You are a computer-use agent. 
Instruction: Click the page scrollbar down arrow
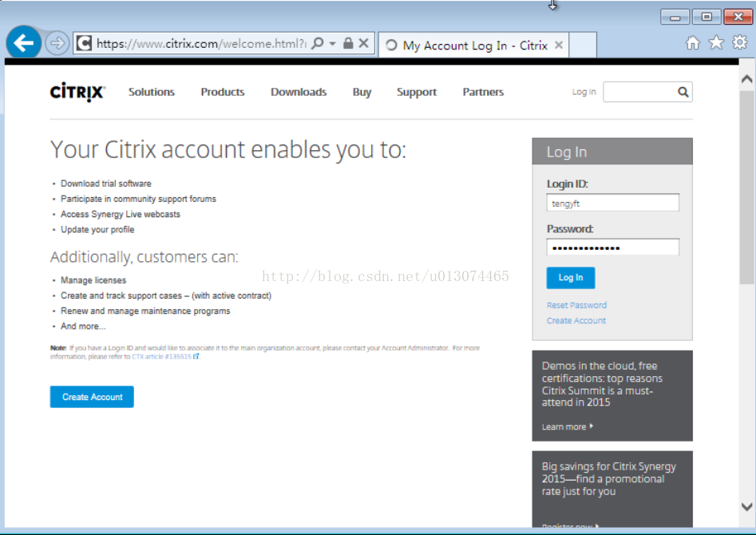click(746, 506)
